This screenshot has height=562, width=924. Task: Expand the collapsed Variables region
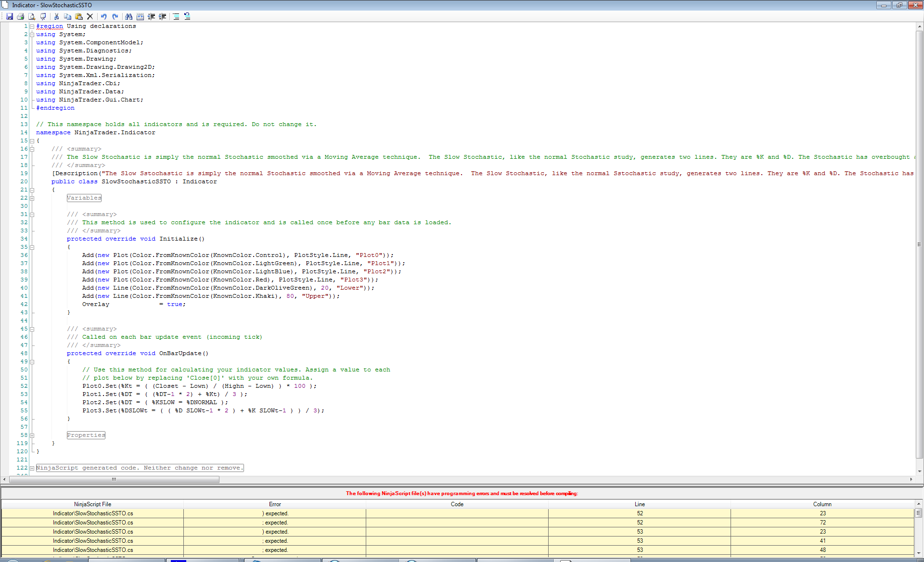tap(32, 198)
